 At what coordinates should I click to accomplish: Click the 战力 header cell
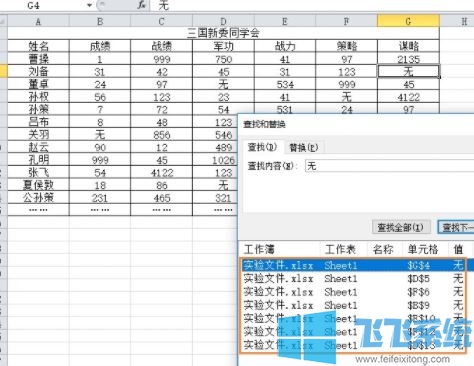285,46
